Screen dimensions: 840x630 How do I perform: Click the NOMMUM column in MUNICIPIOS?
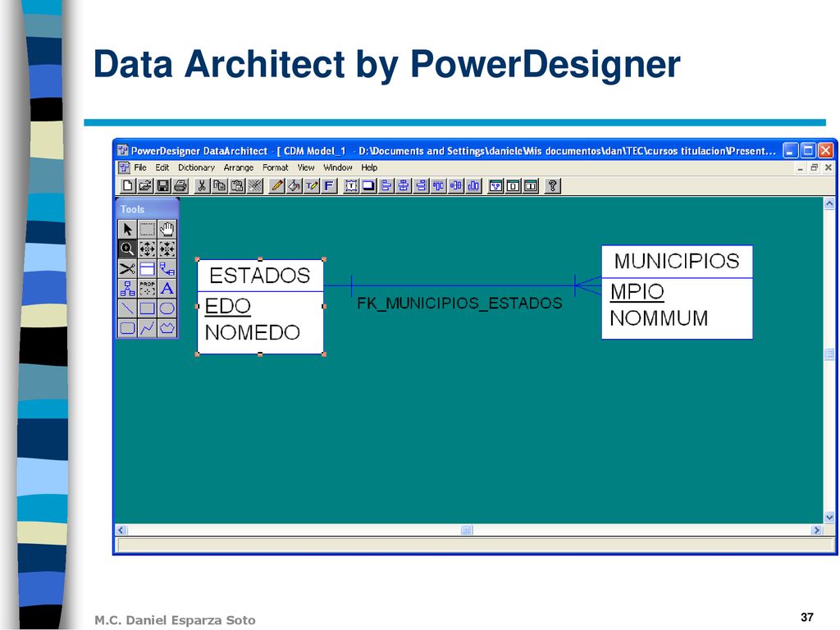[x=659, y=318]
